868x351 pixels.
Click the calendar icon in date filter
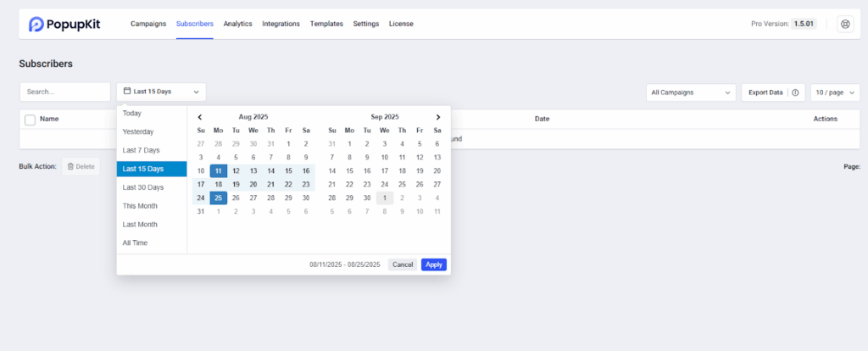click(127, 92)
